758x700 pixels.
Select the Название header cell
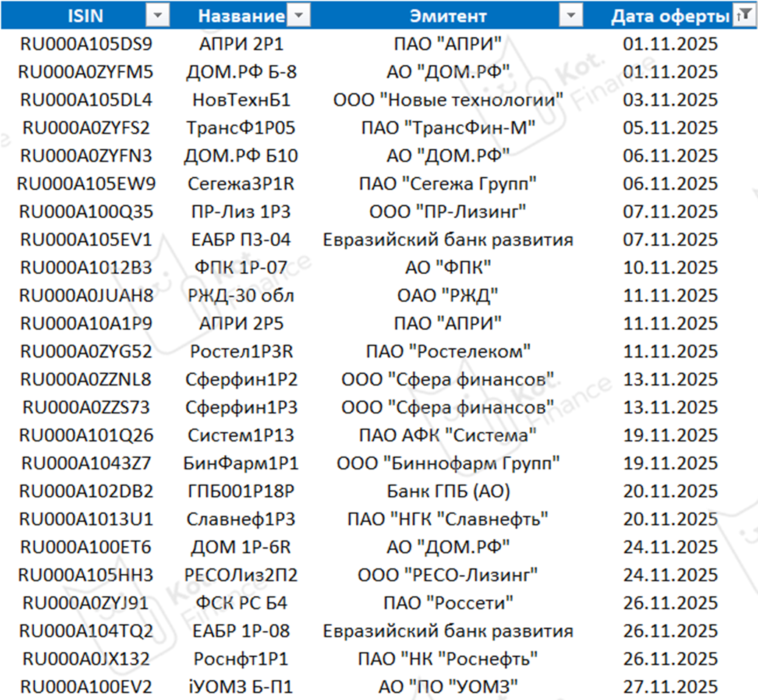coord(241,16)
